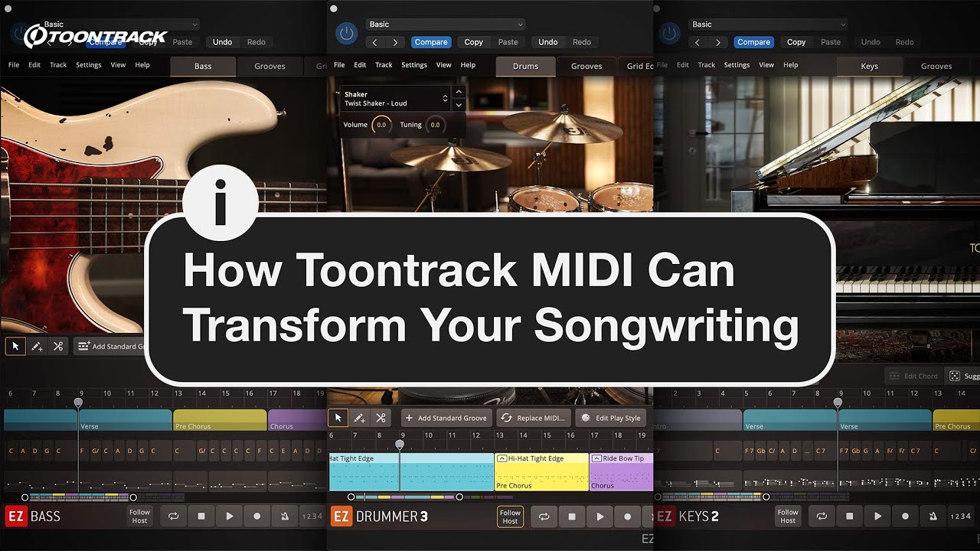Open the Help menu in EZ Keys

[791, 65]
